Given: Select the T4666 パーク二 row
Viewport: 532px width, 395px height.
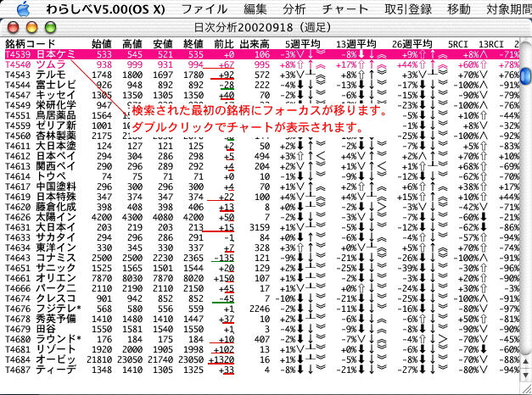Looking at the screenshot, I should [262, 288].
